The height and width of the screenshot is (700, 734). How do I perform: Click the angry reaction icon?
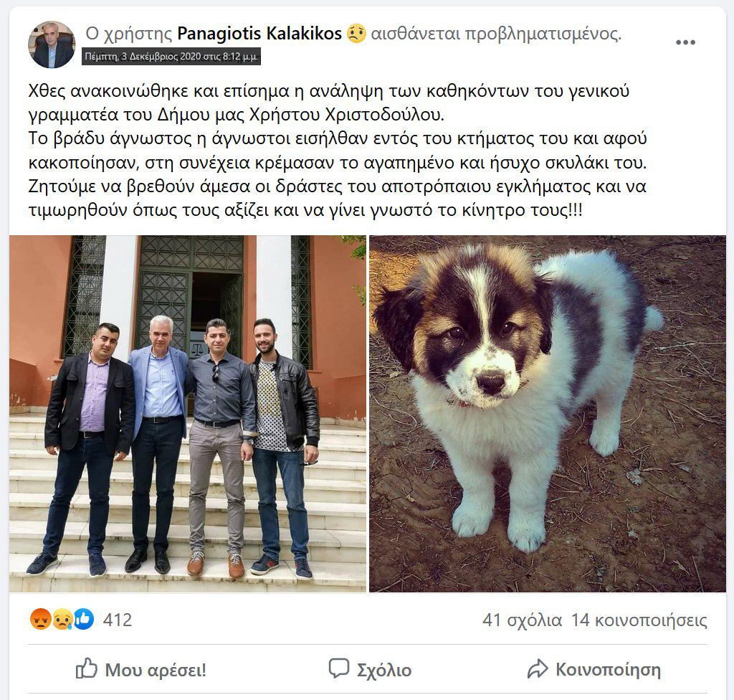click(x=41, y=620)
